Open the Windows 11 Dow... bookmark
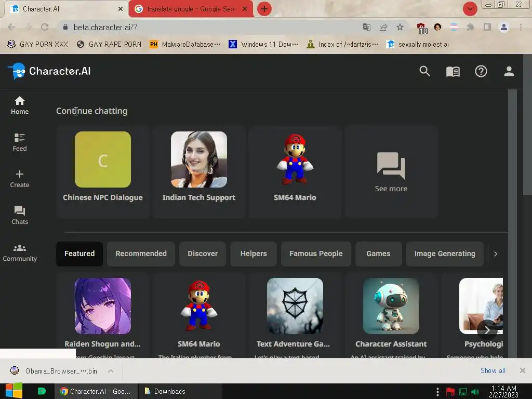Screen dimensions: 532x399 click(x=263, y=45)
